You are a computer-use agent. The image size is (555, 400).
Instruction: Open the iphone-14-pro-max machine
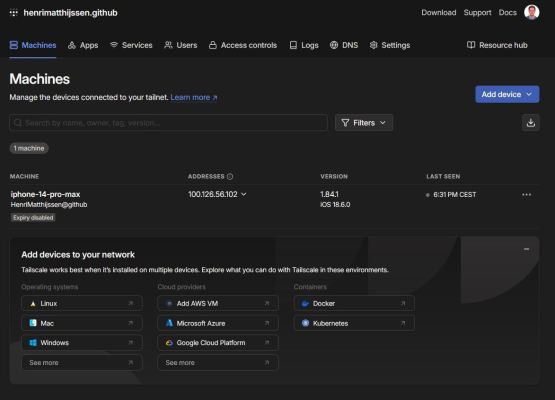point(45,194)
